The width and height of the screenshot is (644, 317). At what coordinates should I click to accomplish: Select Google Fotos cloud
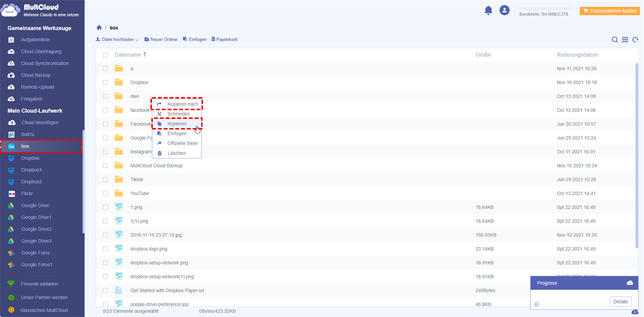(x=35, y=253)
